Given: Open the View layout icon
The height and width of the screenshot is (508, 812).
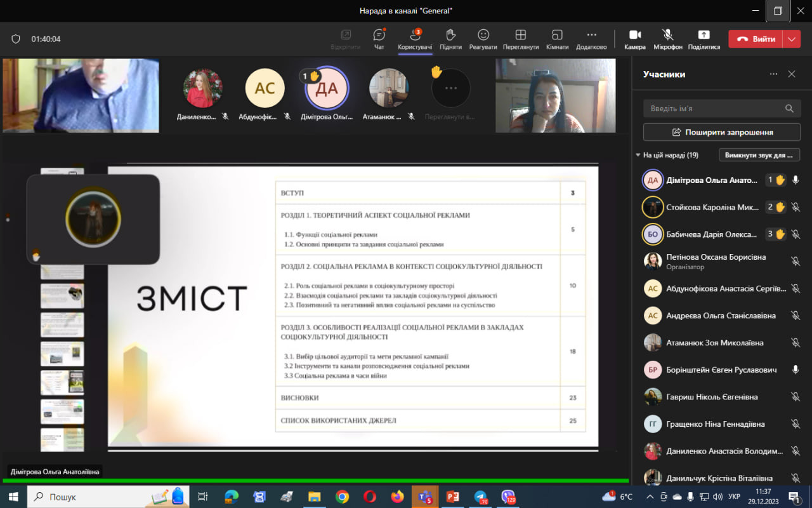Looking at the screenshot, I should coord(520,35).
